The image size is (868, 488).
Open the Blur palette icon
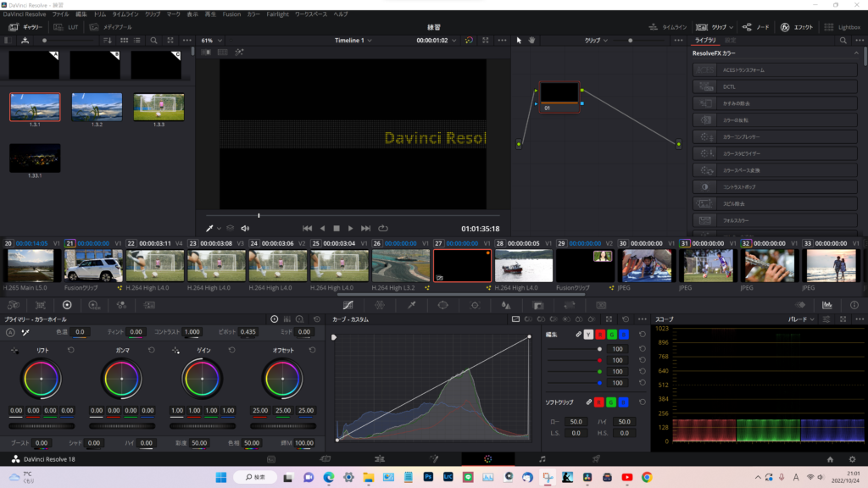click(506, 305)
